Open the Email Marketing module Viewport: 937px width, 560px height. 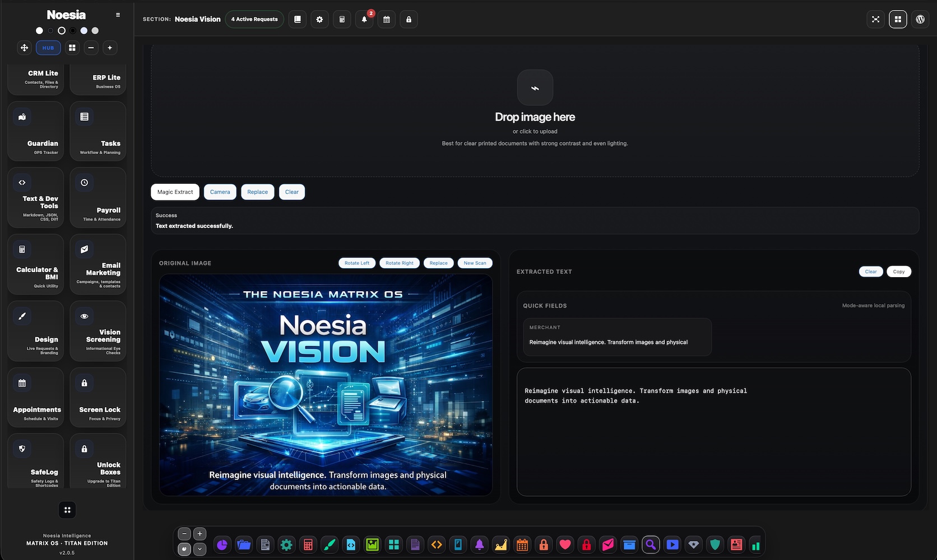click(98, 264)
